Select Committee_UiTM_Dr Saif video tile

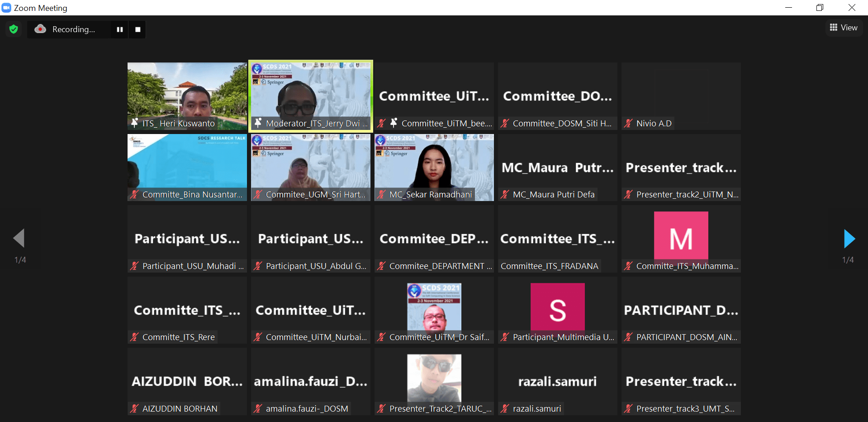434,307
